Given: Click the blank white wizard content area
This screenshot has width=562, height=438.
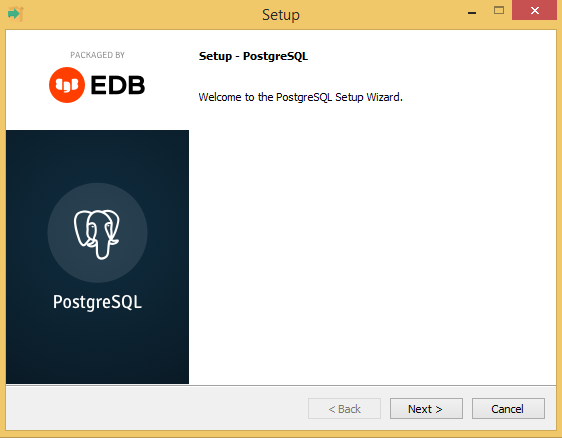Looking at the screenshot, I should coord(372,244).
